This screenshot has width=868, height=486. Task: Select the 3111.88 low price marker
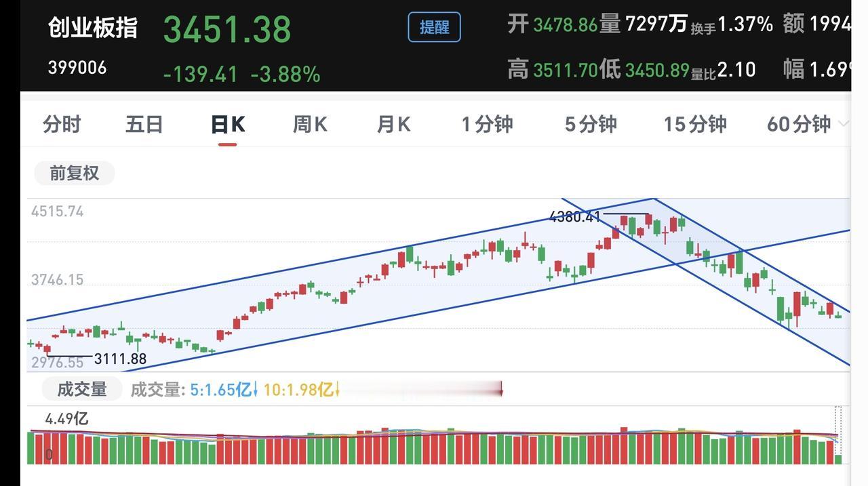coord(120,359)
